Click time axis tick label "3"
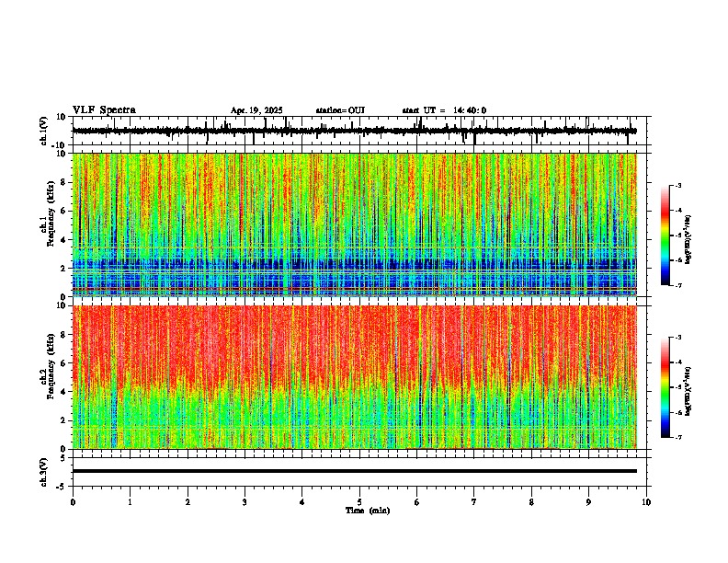Screen dimensions: 728x563 point(245,502)
